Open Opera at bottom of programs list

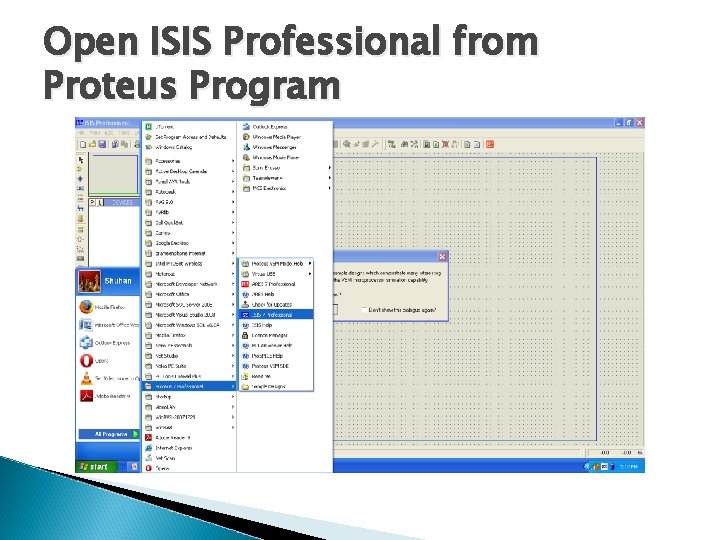(189, 468)
